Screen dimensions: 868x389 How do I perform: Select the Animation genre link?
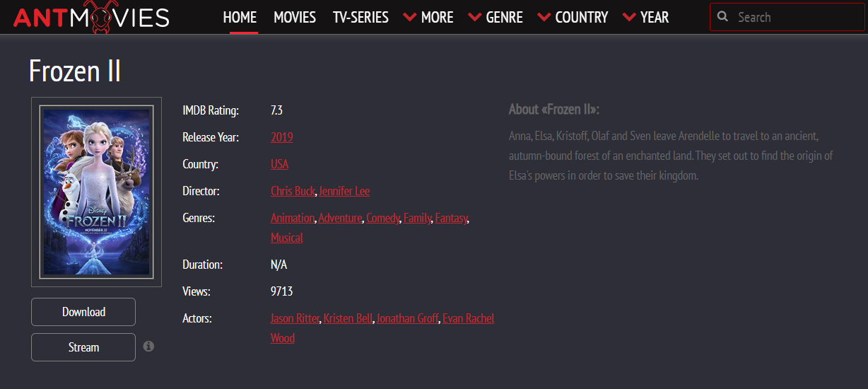[x=292, y=218]
